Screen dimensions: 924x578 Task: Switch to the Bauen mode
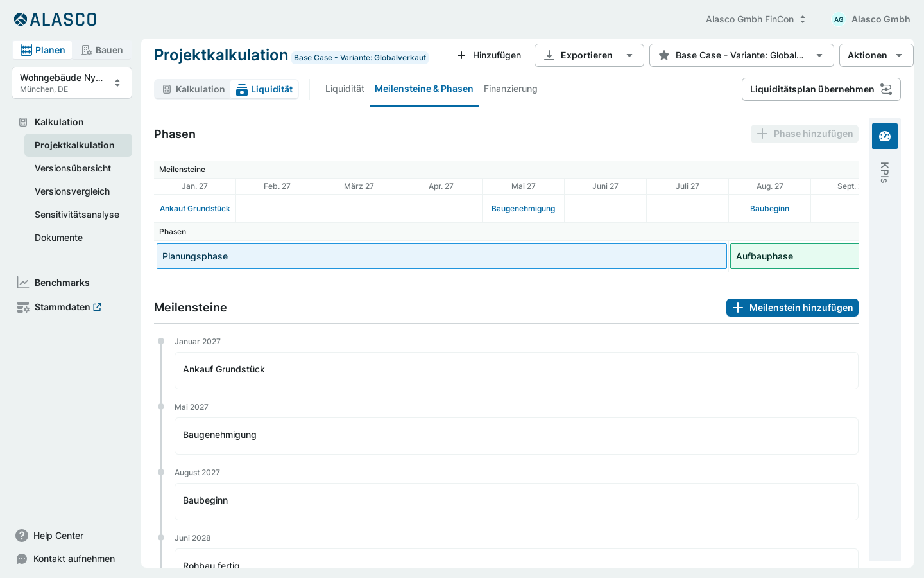point(102,50)
